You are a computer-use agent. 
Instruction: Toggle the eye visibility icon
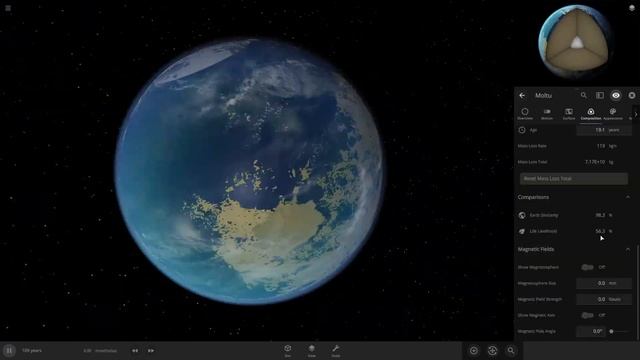(616, 95)
